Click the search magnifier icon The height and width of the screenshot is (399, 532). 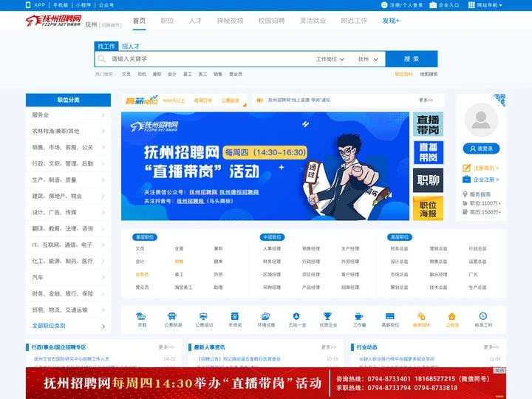click(x=102, y=59)
